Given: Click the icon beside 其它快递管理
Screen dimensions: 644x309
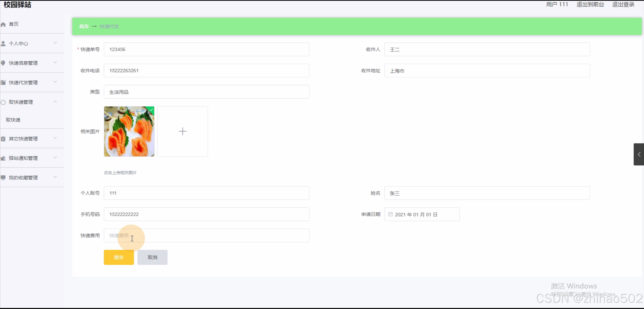Looking at the screenshot, I should click(3, 139).
